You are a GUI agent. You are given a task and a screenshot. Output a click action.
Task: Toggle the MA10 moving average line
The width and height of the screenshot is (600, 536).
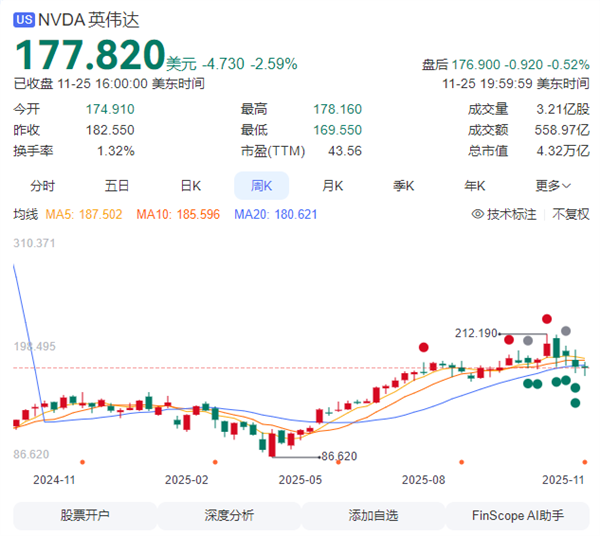point(186,214)
